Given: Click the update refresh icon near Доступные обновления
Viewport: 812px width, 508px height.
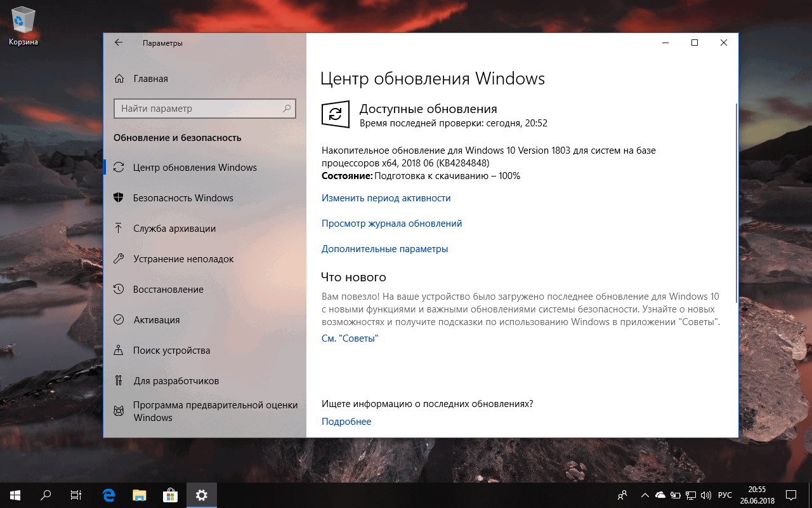Looking at the screenshot, I should coord(335,114).
